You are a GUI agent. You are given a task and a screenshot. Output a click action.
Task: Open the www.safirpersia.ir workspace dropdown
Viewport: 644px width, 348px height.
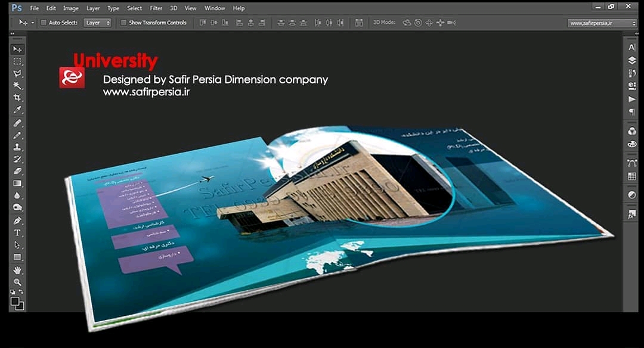click(x=602, y=23)
